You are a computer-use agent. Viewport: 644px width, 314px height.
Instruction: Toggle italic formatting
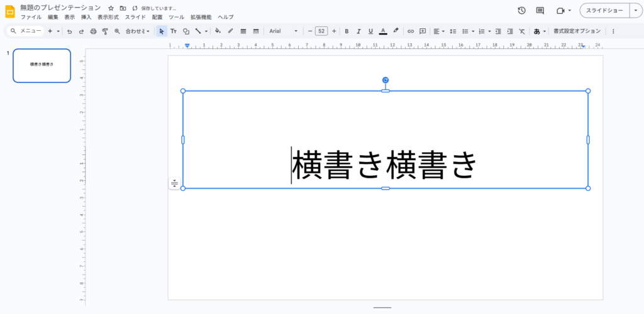coord(358,31)
